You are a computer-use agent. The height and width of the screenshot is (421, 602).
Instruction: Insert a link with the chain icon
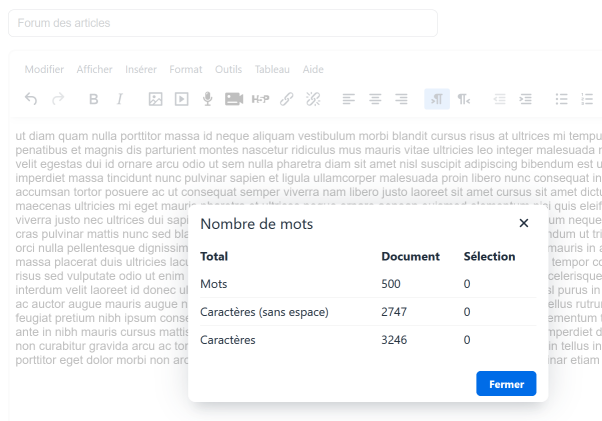coord(287,99)
